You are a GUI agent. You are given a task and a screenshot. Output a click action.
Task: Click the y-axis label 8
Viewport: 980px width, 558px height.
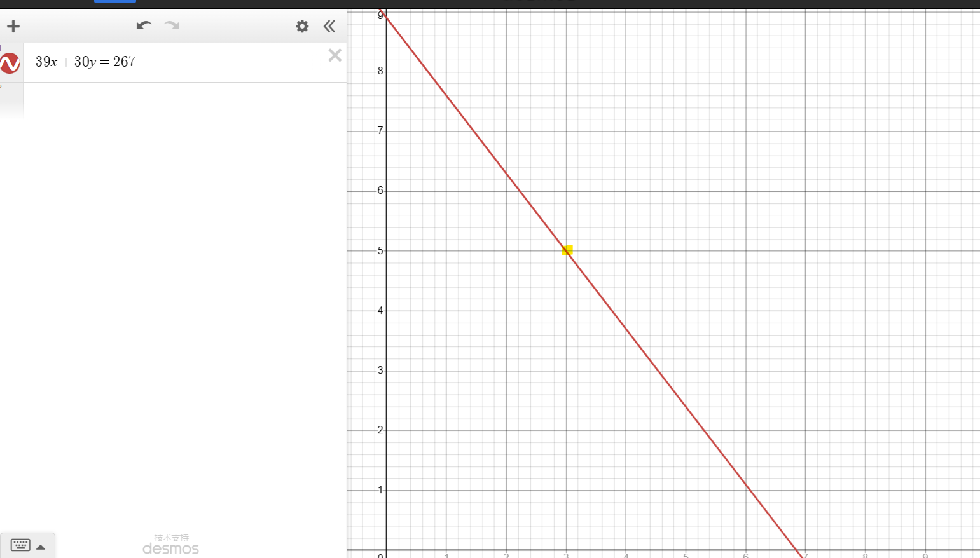pyautogui.click(x=380, y=71)
